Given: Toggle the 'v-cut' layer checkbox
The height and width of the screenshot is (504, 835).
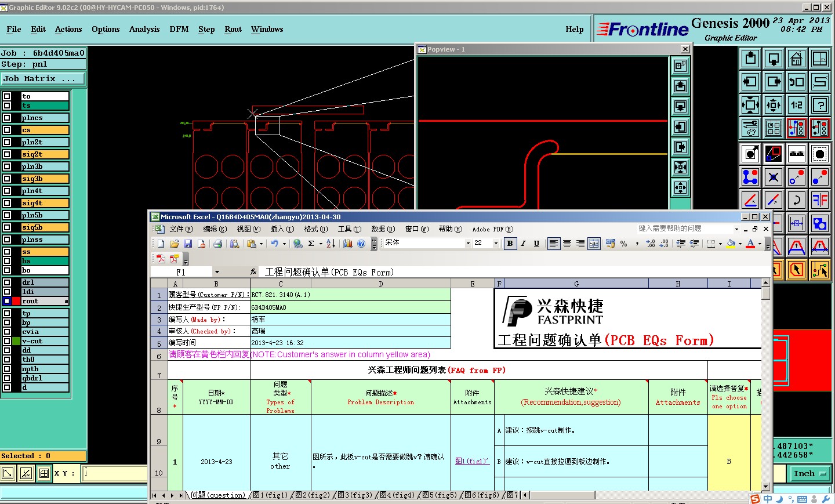Looking at the screenshot, I should click(x=7, y=341).
